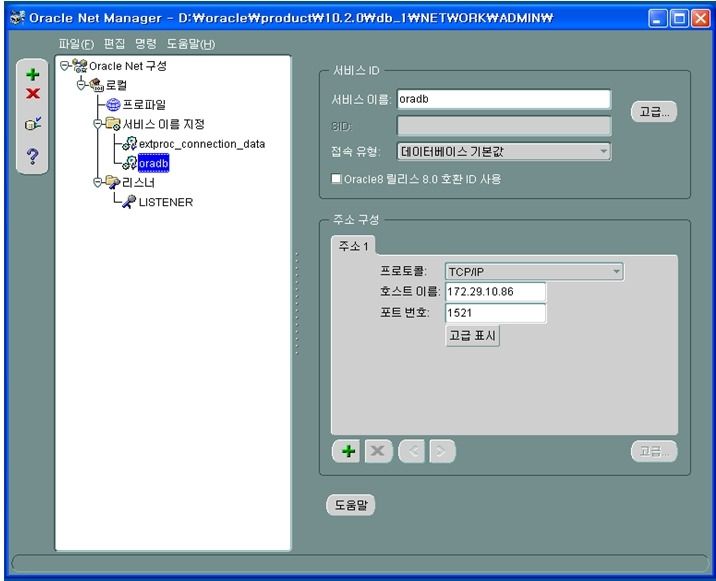
Task: Click the gray X remove address button
Action: tap(378, 451)
